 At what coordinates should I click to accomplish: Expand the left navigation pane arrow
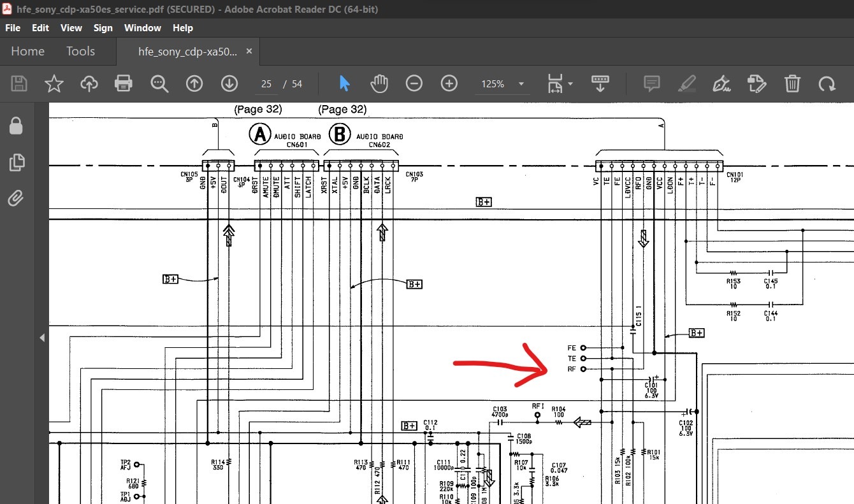click(x=42, y=338)
